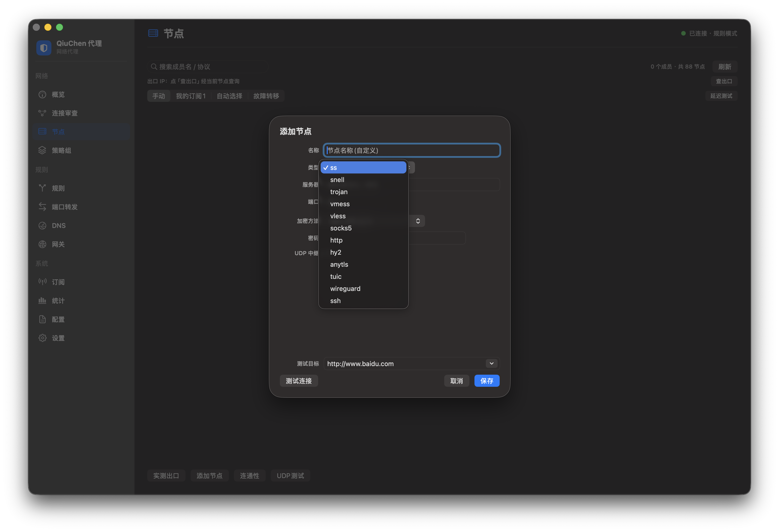Click the 0 个成员 · 共 88 节点 count

click(x=677, y=67)
